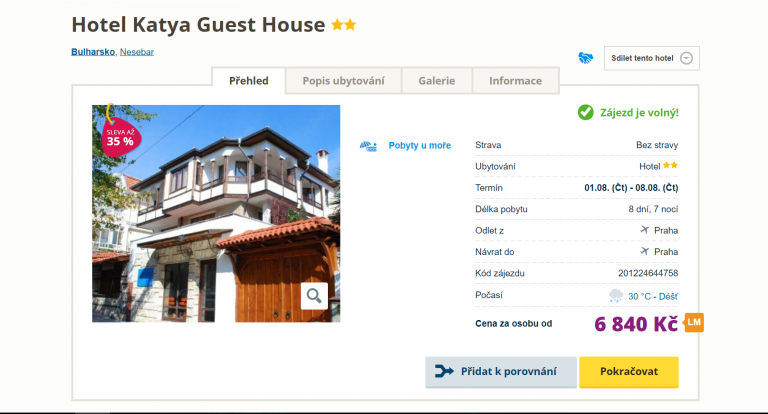
Task: Click the green checkmark availability icon
Action: (x=585, y=113)
